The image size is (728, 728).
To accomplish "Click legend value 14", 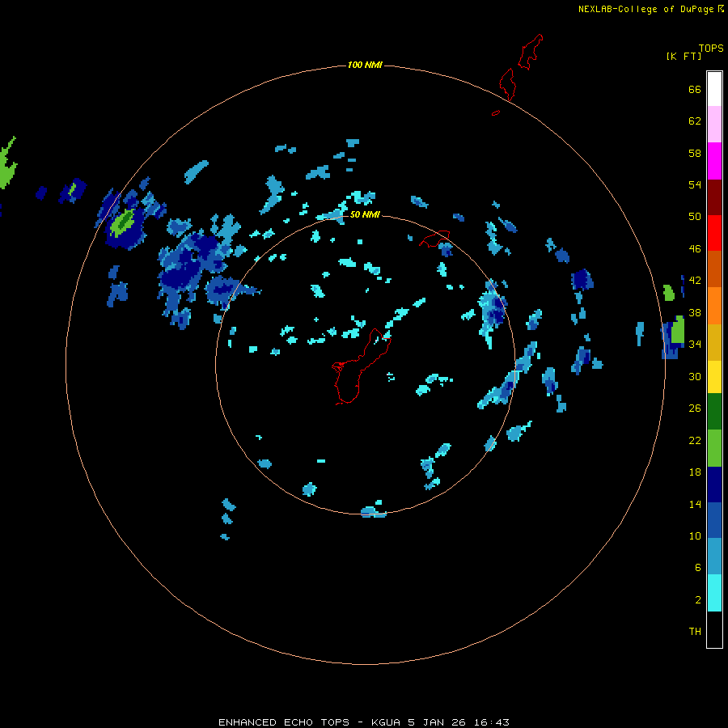I will [x=695, y=504].
